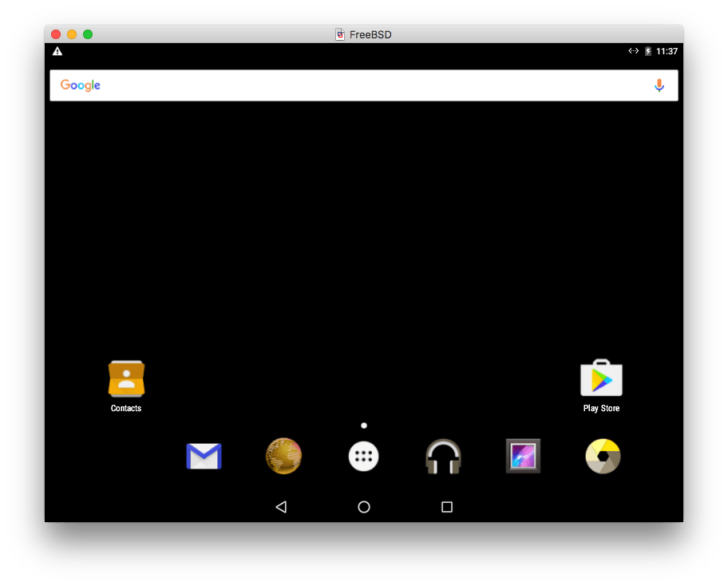This screenshot has width=728, height=586.
Task: Open the Contacts app
Action: point(126,378)
